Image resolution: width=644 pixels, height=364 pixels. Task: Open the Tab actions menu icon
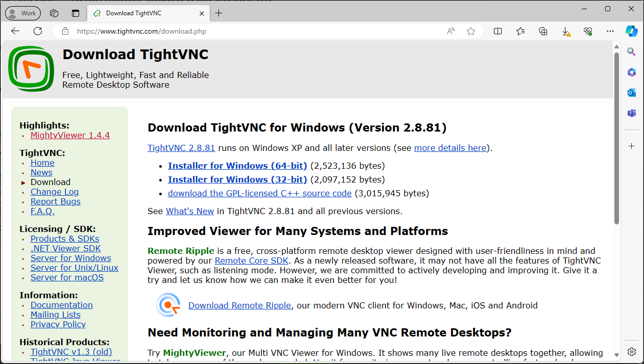pos(76,13)
